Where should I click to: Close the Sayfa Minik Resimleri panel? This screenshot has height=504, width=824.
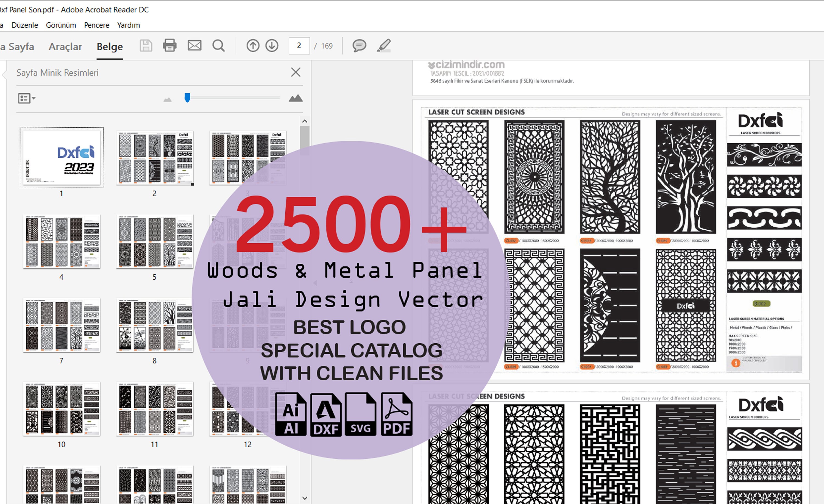296,72
